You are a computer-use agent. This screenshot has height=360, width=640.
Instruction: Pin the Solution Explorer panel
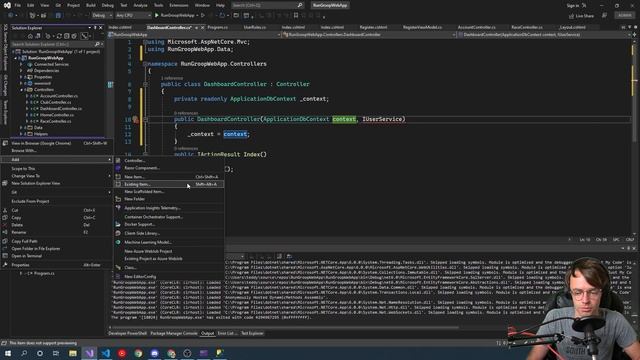click(95, 28)
